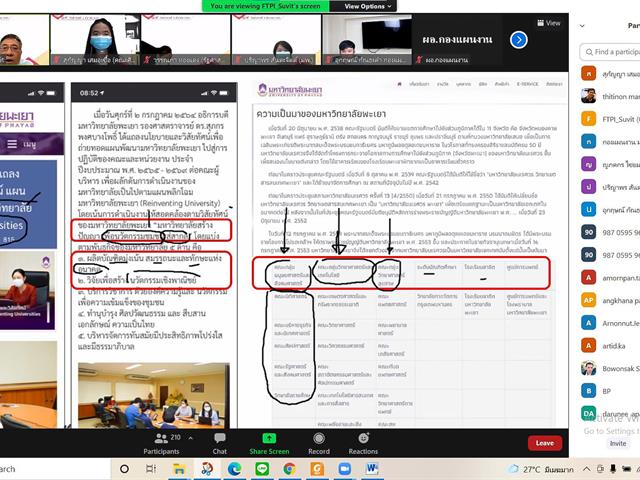Click the search magnifier icon in participant field
640x480 pixels.
(x=589, y=52)
